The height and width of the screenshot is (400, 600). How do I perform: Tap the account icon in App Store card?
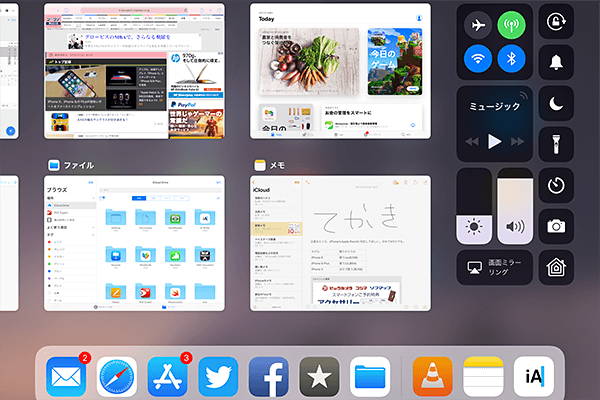(419, 18)
